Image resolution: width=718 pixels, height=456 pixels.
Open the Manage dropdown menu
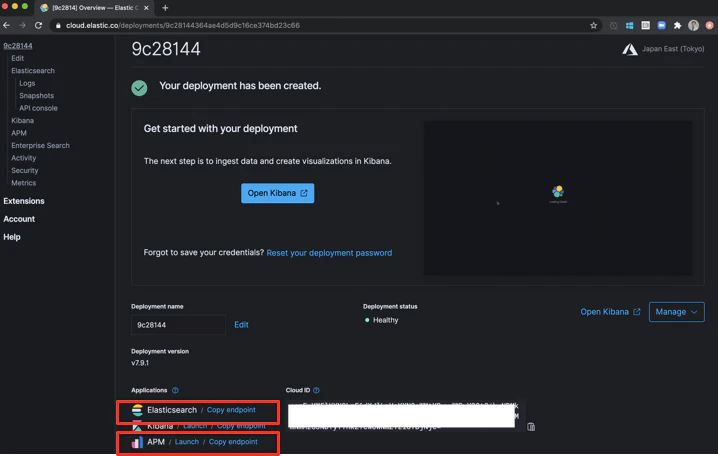(x=676, y=312)
